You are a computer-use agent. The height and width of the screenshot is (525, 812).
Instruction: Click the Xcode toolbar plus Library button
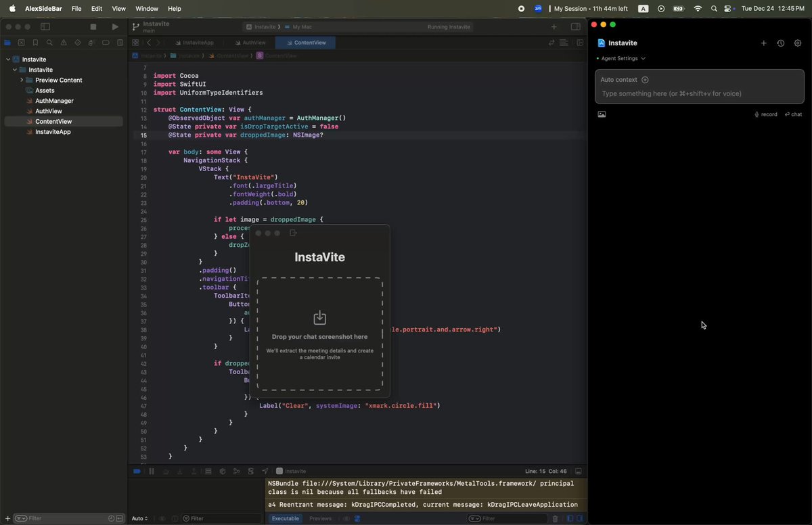tap(554, 27)
